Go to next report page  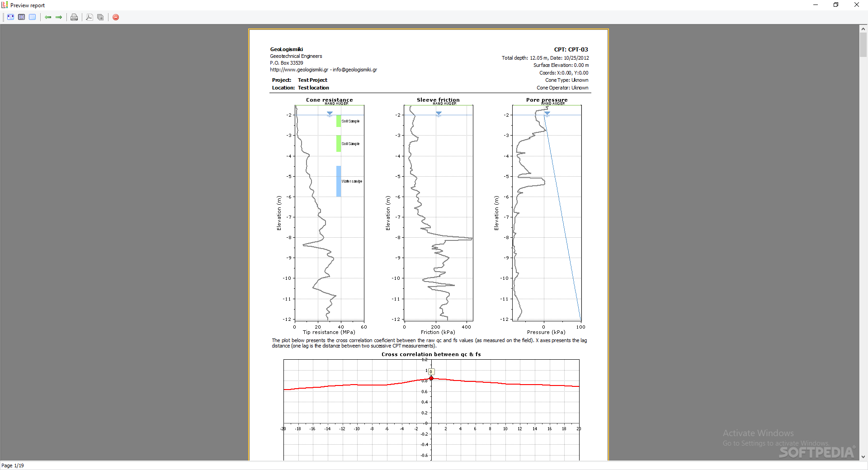click(x=59, y=17)
